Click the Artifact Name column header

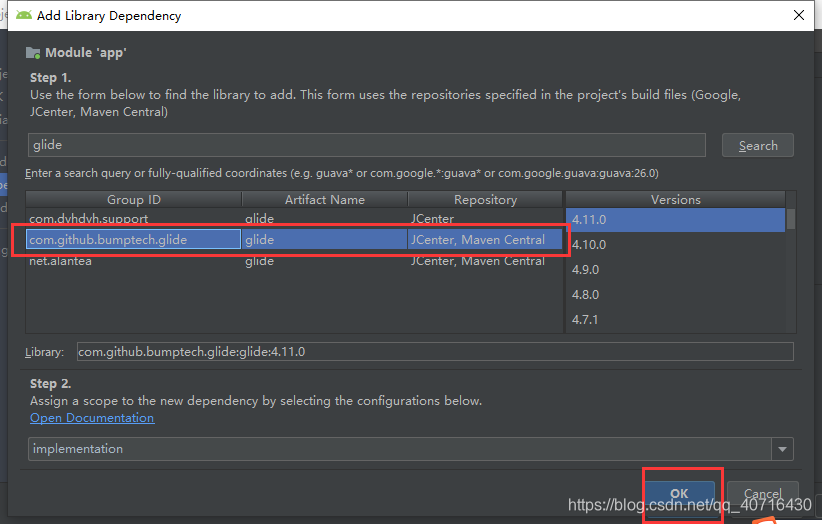coord(325,200)
